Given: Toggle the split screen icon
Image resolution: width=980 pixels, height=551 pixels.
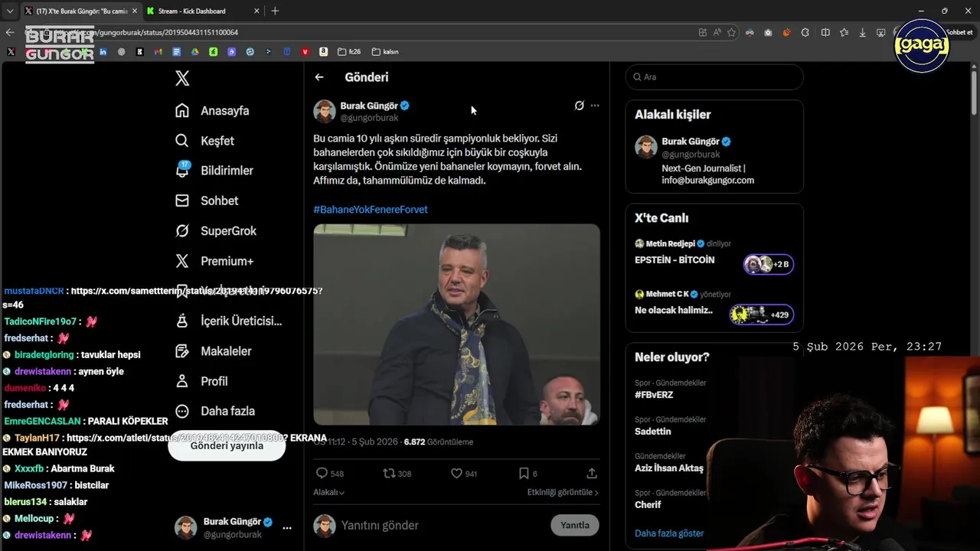Looking at the screenshot, I should [x=825, y=32].
